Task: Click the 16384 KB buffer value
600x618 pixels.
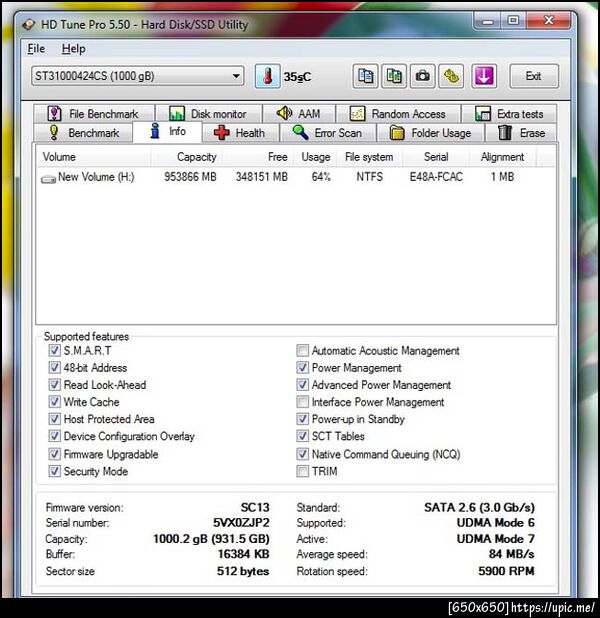Action: (x=243, y=554)
